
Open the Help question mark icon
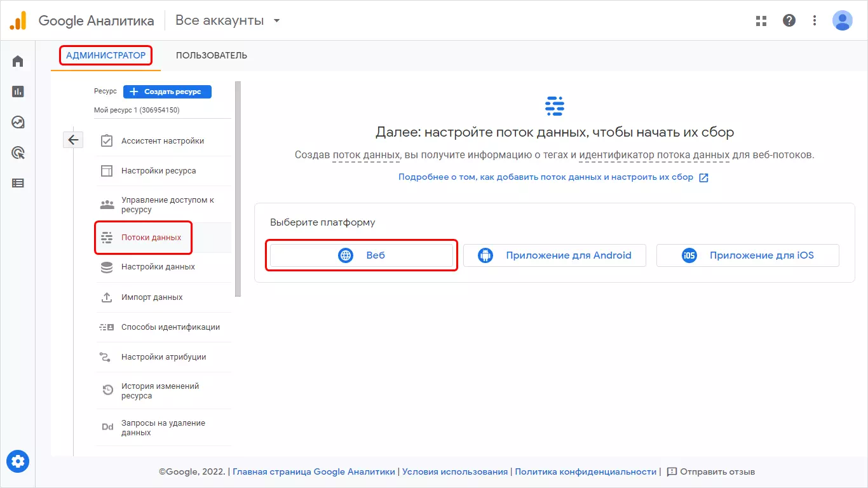point(789,20)
